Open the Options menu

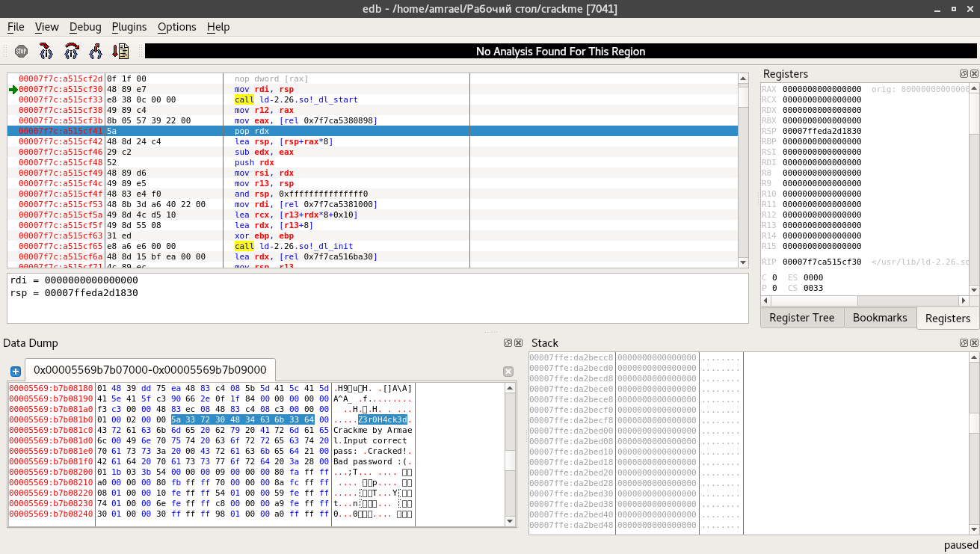(176, 27)
